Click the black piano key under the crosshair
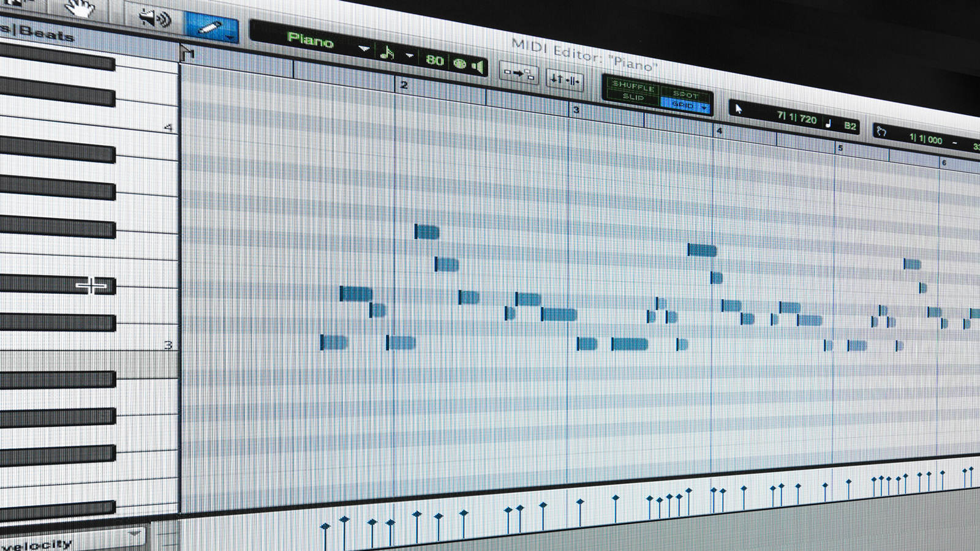 click(58, 285)
